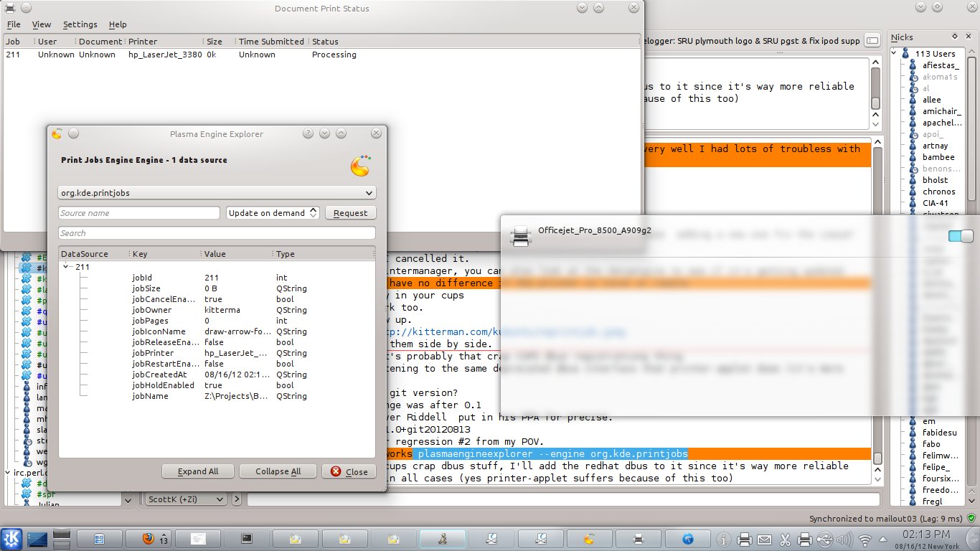The height and width of the screenshot is (551, 980).
Task: Select nick amichair_ in Nicks list
Action: (x=942, y=111)
